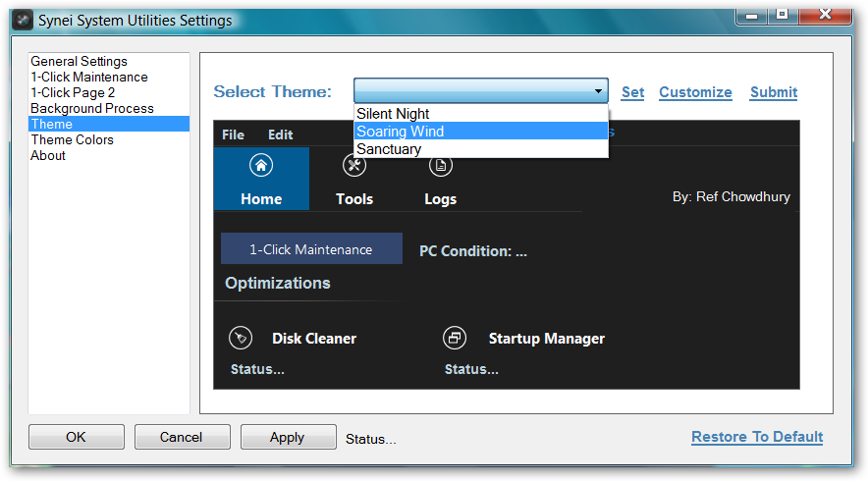Screen dimensions: 868x481
Task: Maximize the Synei Settings window
Action: [x=782, y=15]
